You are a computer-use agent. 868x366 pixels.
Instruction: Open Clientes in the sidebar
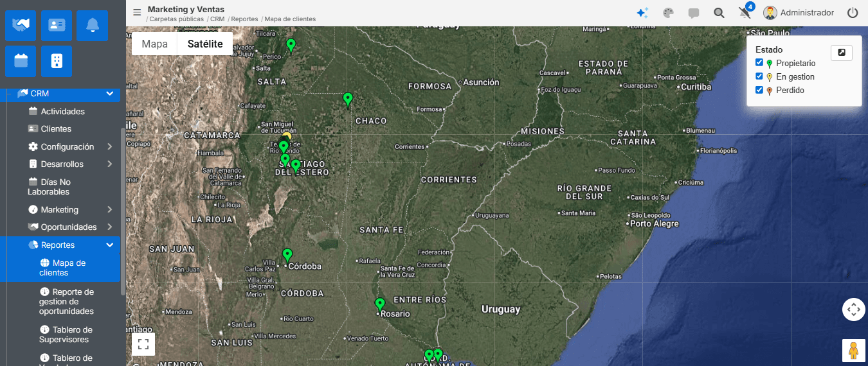(56, 129)
